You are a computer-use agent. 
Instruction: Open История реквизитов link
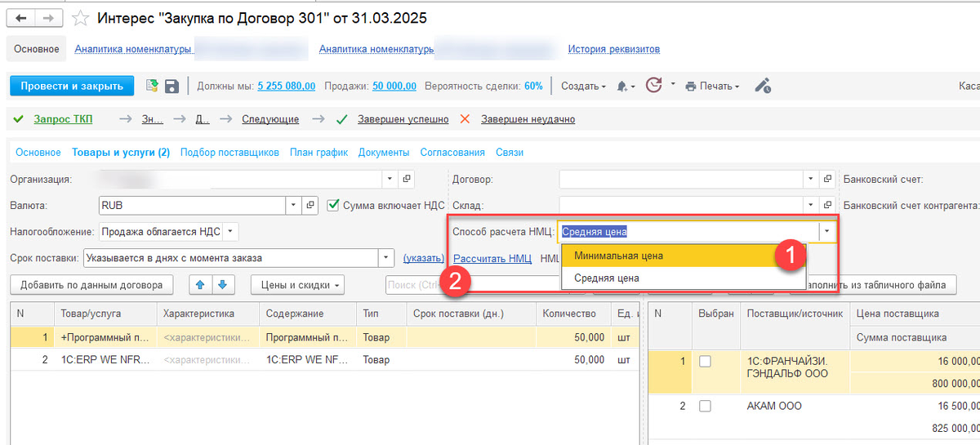coord(614,49)
